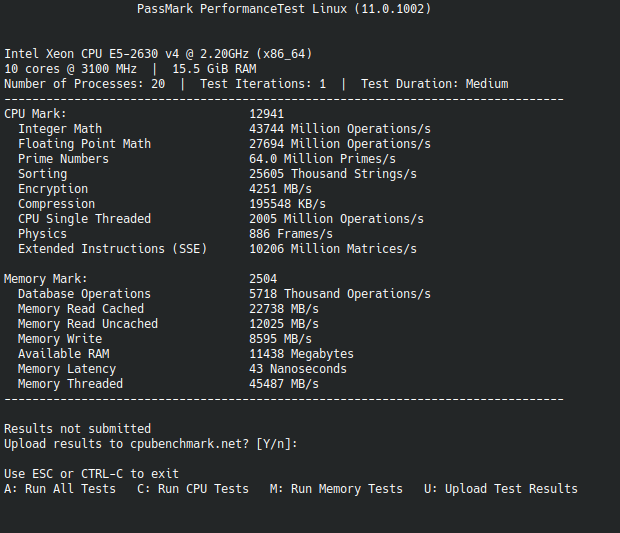The image size is (620, 533).
Task: Choose 'M: Run Memory Tests' option
Action: pos(336,489)
